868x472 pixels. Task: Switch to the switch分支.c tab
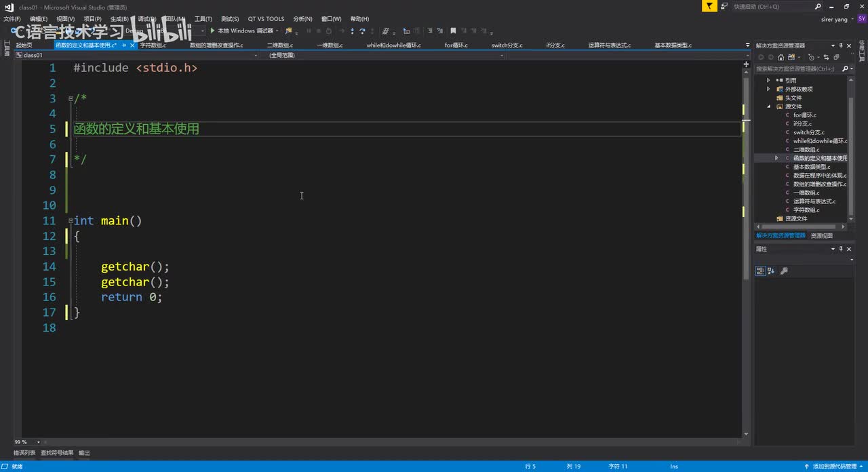[507, 45]
